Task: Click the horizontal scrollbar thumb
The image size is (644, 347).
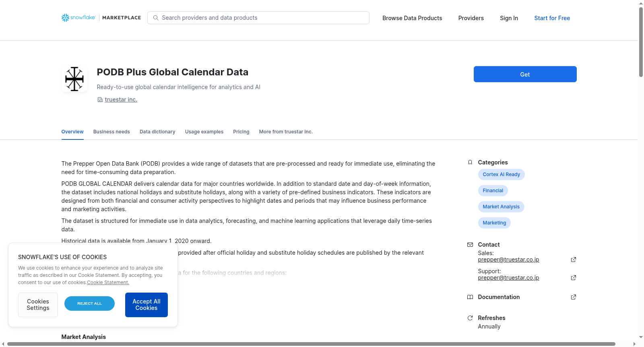Action: tap(311, 344)
